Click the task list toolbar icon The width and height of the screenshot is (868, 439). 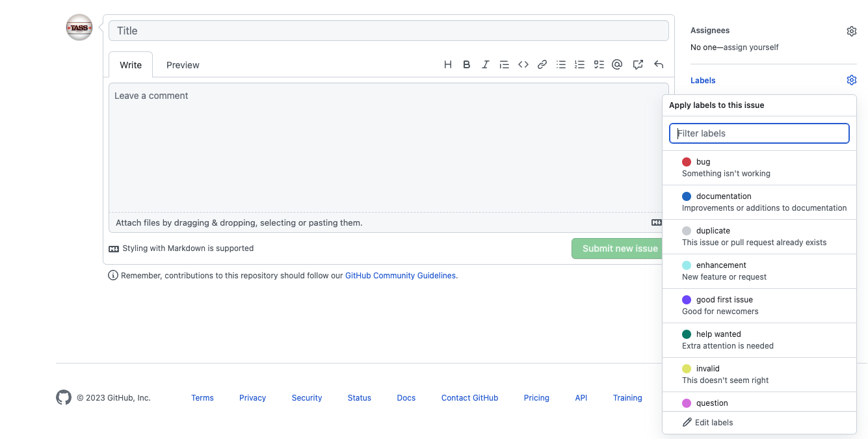[x=598, y=64]
